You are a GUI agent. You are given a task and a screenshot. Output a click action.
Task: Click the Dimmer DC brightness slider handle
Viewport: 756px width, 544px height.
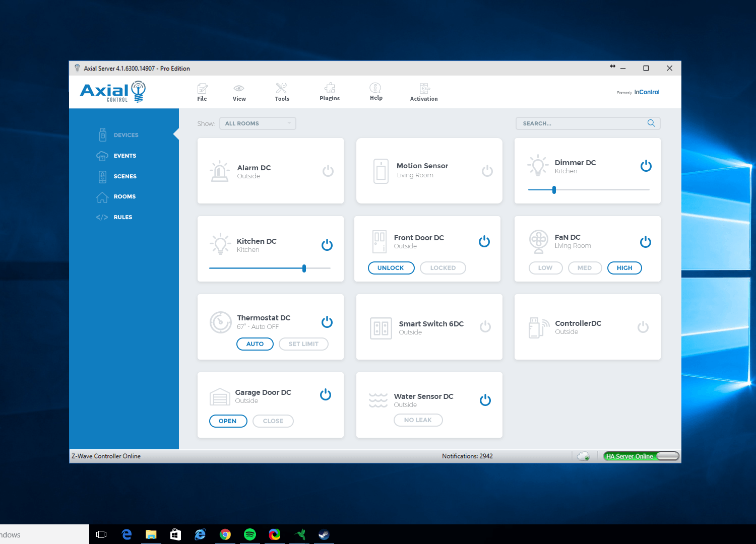[554, 190]
